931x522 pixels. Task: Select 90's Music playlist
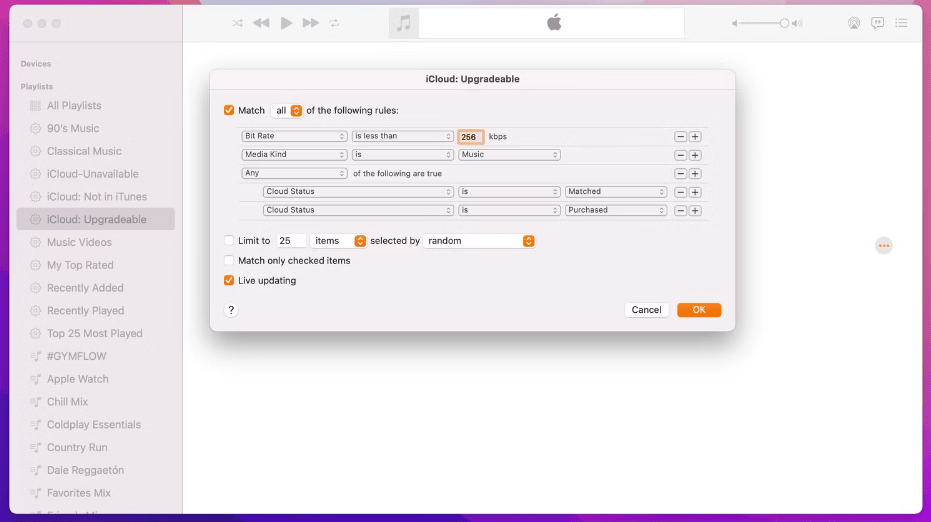tap(96, 128)
